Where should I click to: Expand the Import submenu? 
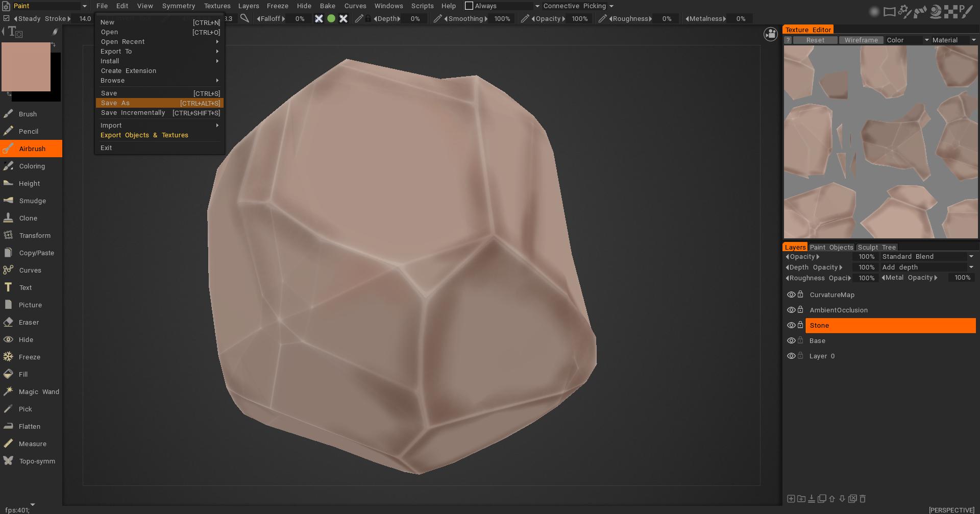coord(160,125)
